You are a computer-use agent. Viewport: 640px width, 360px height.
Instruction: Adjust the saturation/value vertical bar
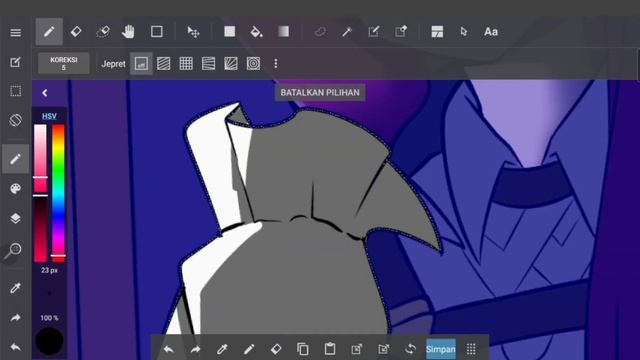(40, 193)
